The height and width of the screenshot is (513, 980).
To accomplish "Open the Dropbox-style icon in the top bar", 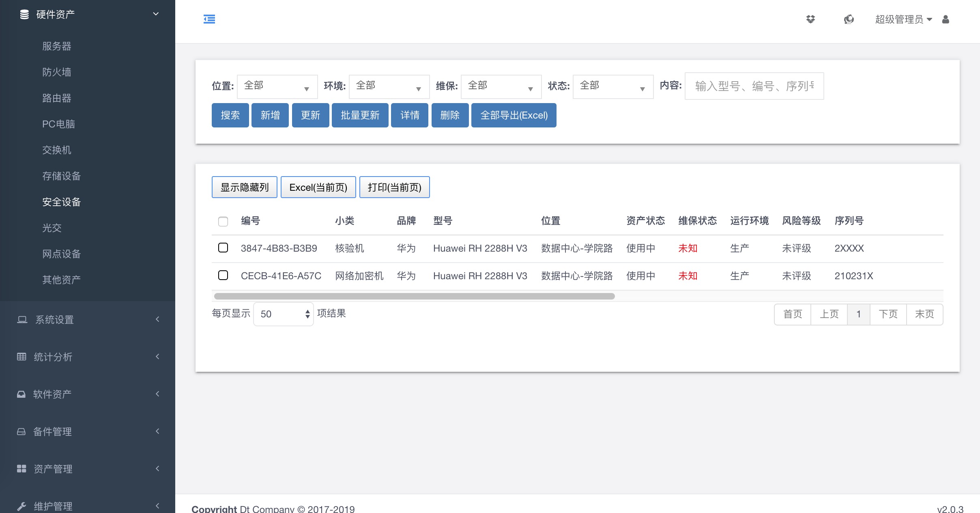I will [811, 19].
